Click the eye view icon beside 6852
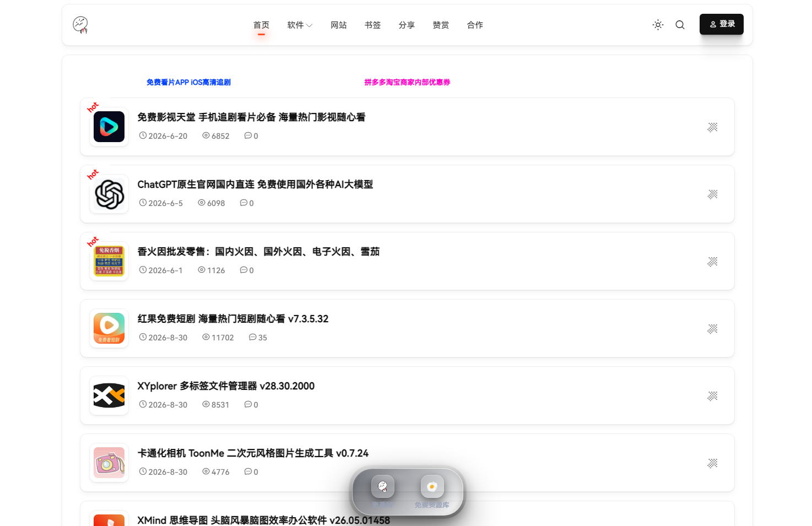Image resolution: width=812 pixels, height=526 pixels. click(x=206, y=135)
